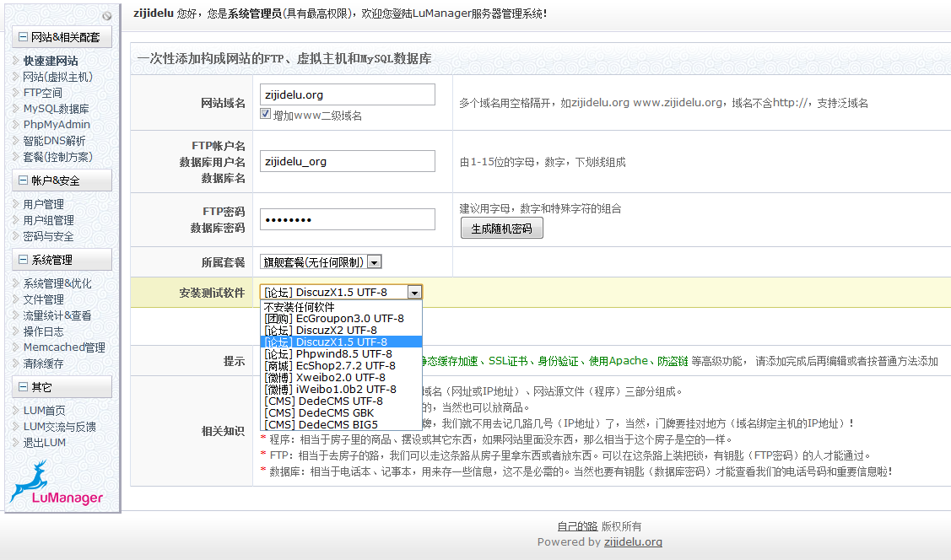
Task: Click the sidebar collapse icon at top
Action: 107,16
